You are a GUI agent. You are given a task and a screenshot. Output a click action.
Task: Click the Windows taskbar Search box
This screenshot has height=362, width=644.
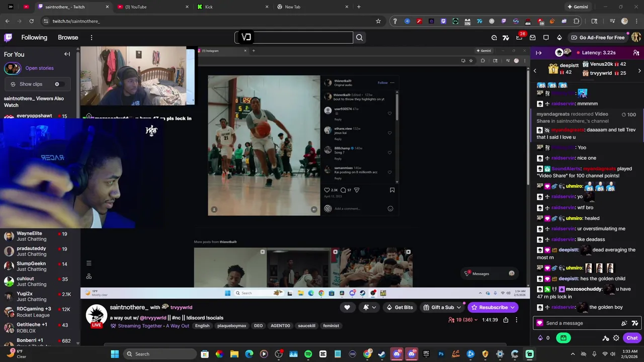click(160, 354)
